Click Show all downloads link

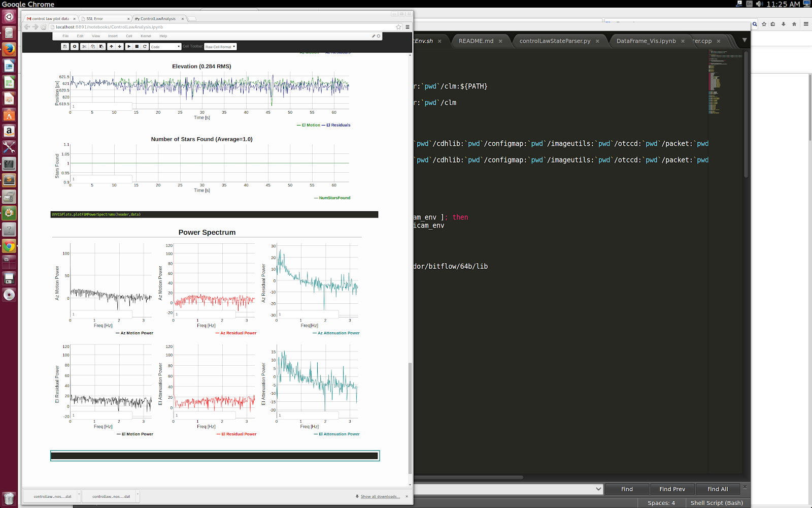380,496
